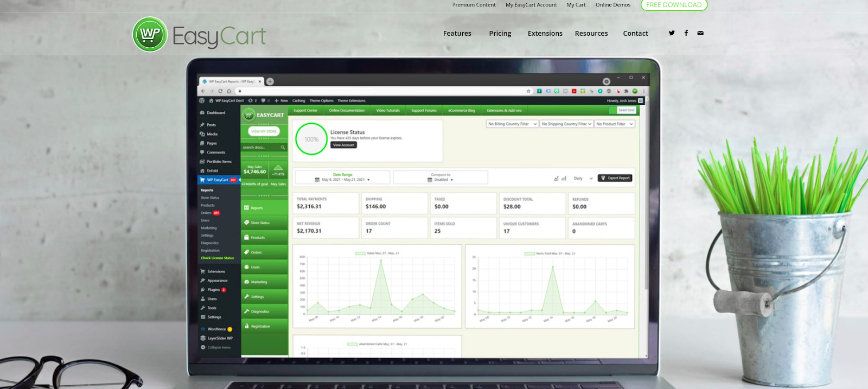Open Diagnostics in green EasyCart sidebar
868x389 pixels.
(x=264, y=311)
